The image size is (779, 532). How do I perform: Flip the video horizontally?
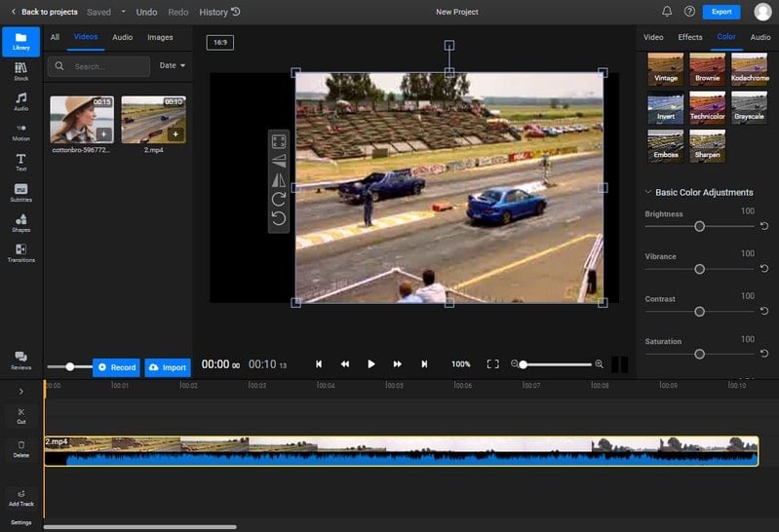tap(279, 180)
